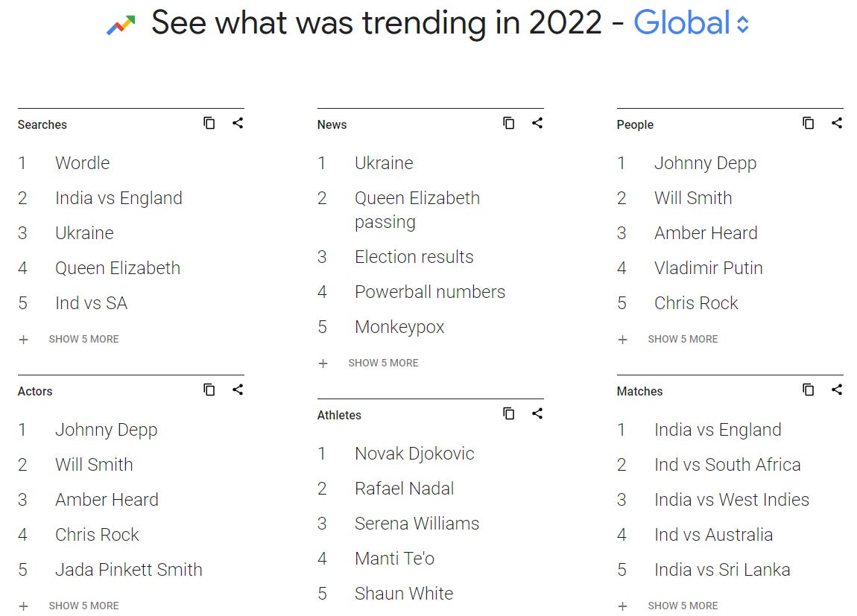Image resolution: width=857 pixels, height=616 pixels.
Task: Copy the Athletes list
Action: coord(509,414)
